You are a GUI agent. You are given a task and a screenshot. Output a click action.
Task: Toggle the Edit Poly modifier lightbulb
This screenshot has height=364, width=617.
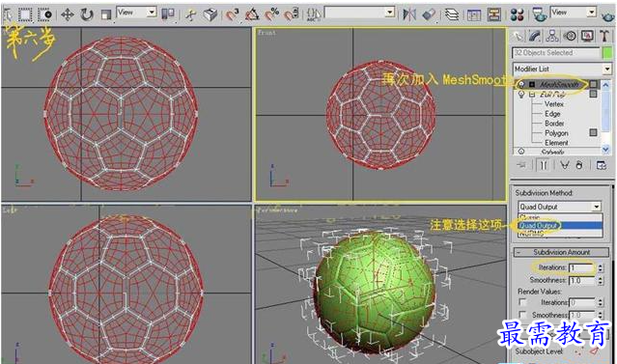coord(521,95)
